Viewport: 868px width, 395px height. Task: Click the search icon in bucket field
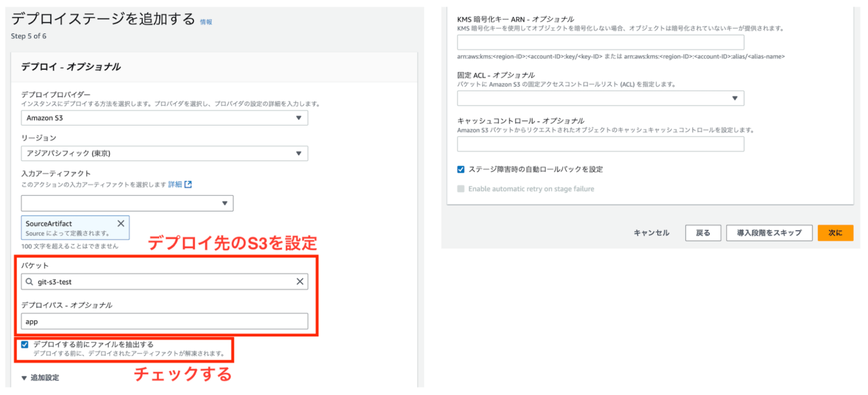tap(29, 282)
